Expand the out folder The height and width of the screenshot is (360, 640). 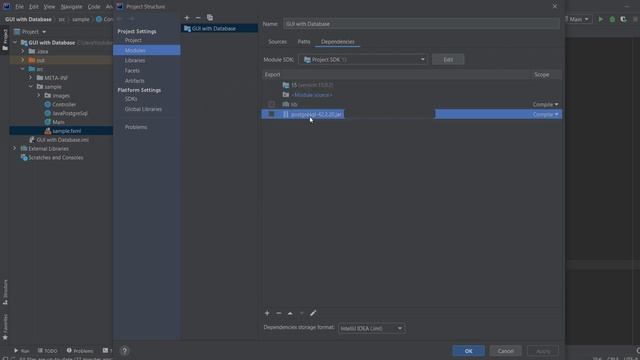(23, 60)
